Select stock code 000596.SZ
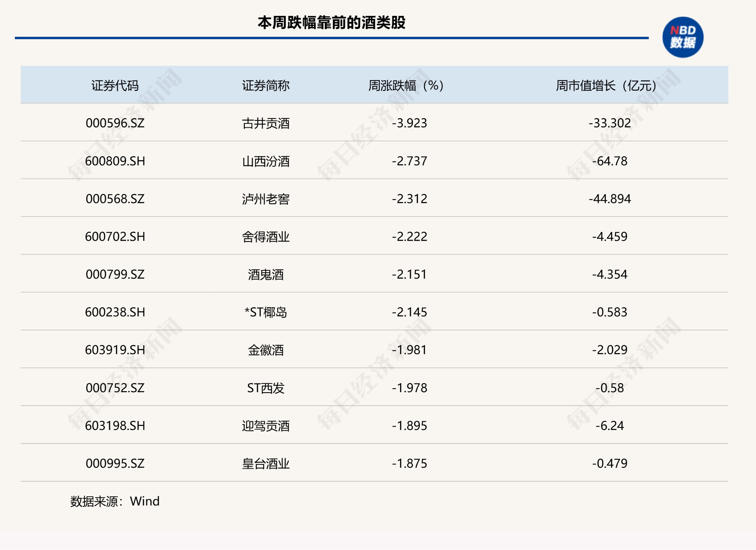The image size is (756, 550). click(x=115, y=123)
